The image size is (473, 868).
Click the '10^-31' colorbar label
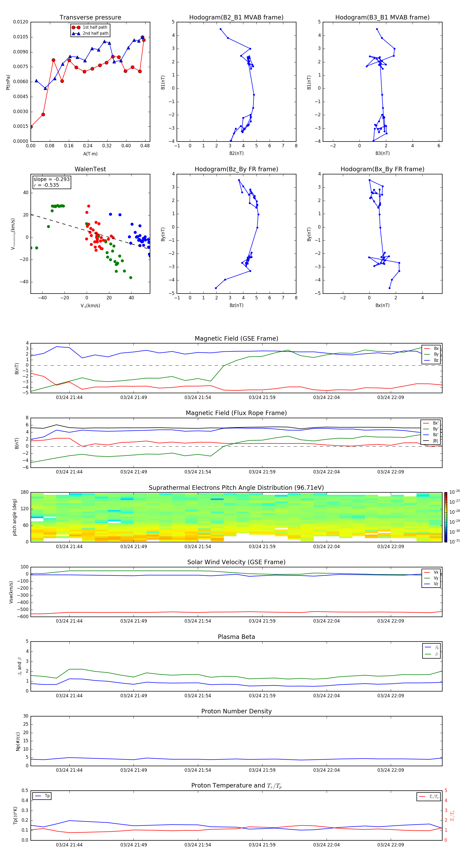click(x=455, y=542)
